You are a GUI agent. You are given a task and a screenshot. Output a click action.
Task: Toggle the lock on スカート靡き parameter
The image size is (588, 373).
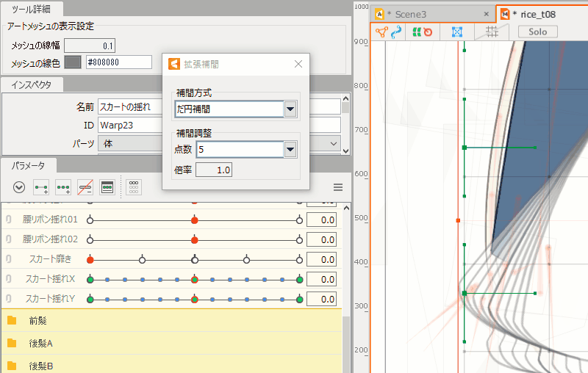point(7,259)
